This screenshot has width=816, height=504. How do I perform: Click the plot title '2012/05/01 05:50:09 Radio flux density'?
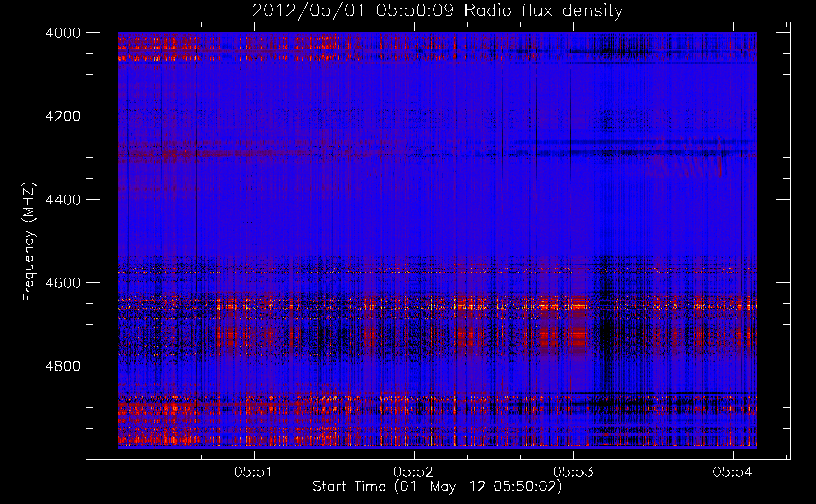437,11
